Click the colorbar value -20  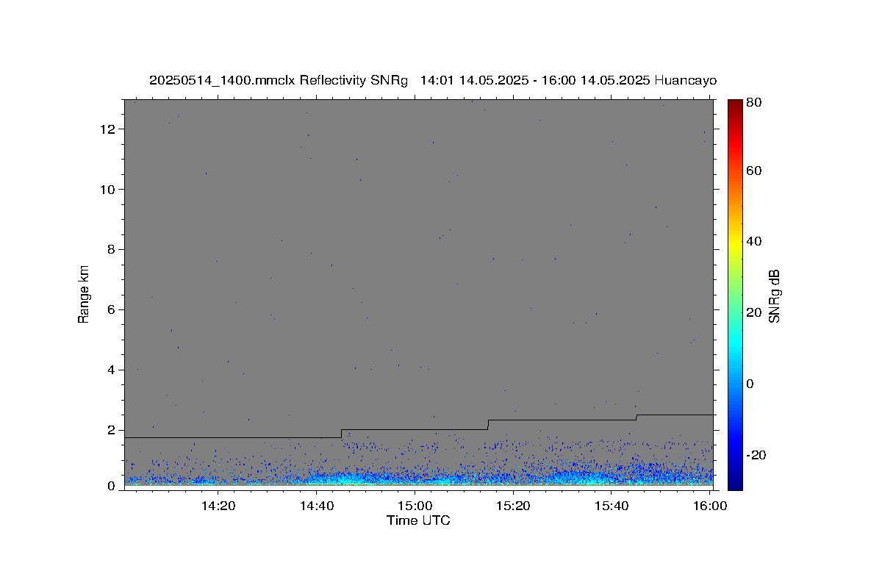coord(756,456)
